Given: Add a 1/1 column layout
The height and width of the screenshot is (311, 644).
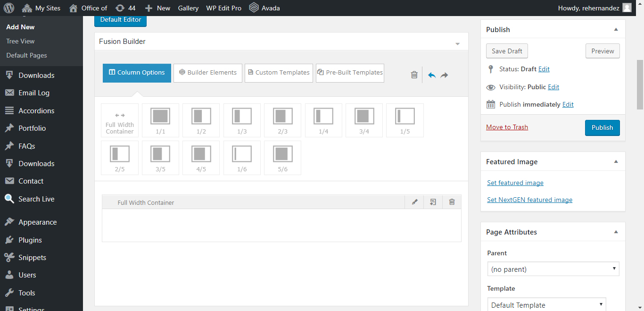Looking at the screenshot, I should point(160,120).
